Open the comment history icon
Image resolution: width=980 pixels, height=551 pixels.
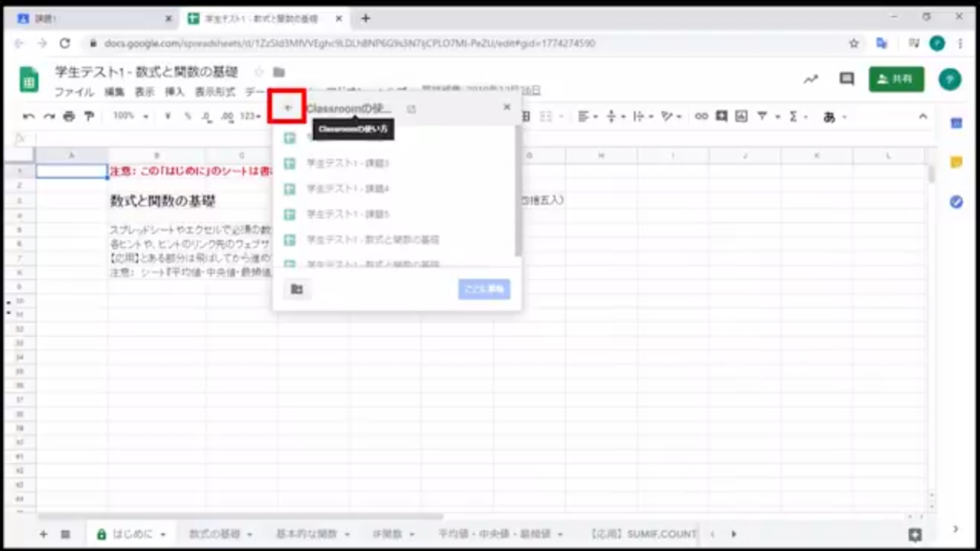pyautogui.click(x=846, y=78)
